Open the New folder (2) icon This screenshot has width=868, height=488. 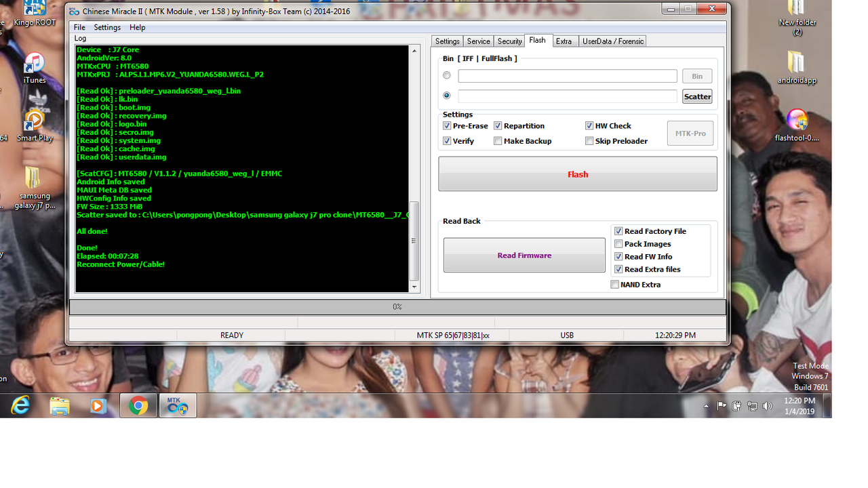pos(797,18)
